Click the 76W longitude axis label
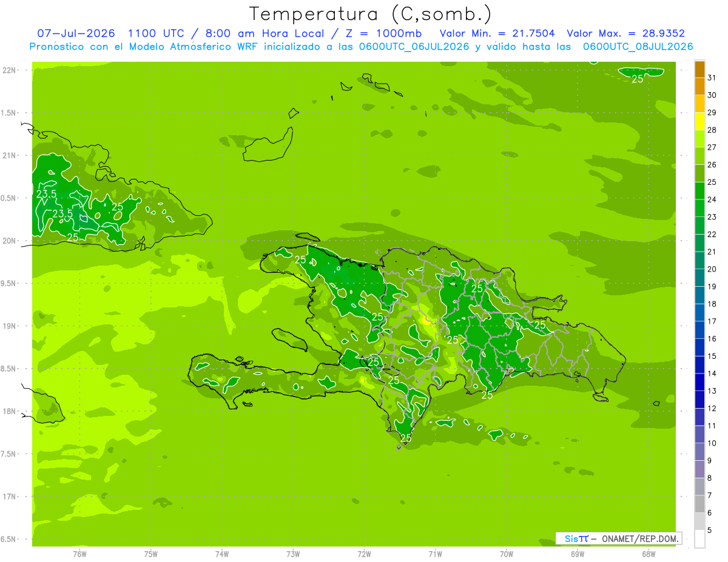Image resolution: width=728 pixels, height=562 pixels. [x=79, y=554]
